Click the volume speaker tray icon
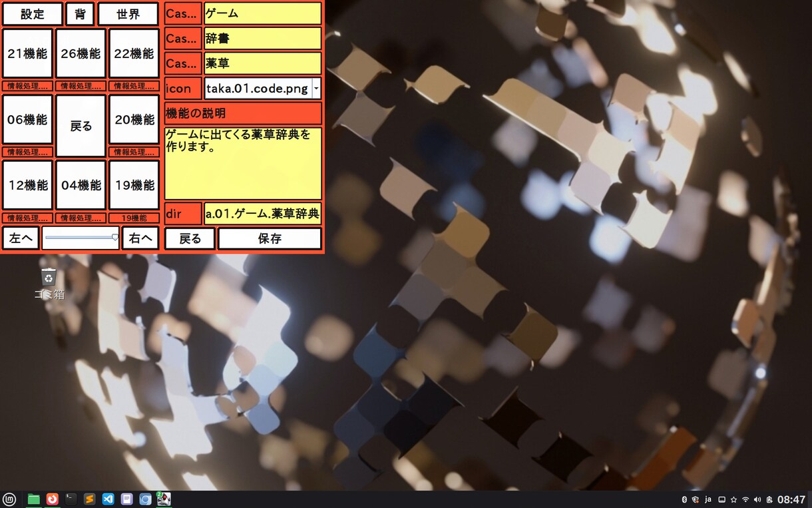 tap(757, 500)
